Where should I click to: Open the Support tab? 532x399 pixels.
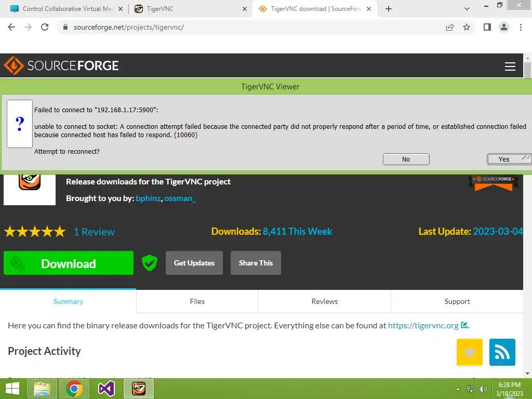(x=457, y=301)
